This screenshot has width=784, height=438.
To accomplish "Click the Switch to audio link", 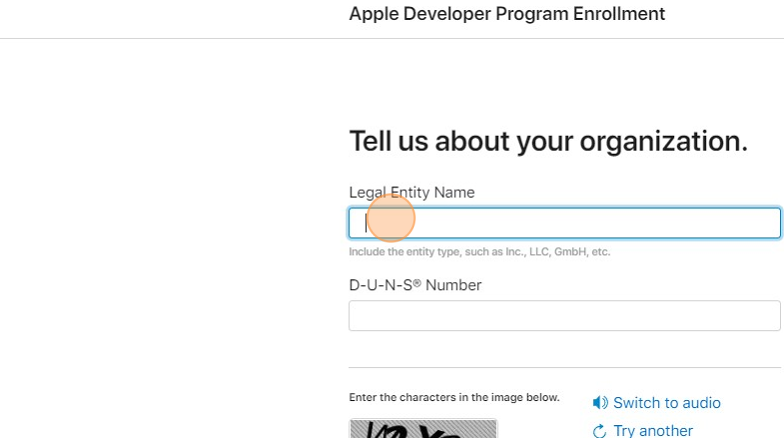I will 666,403.
